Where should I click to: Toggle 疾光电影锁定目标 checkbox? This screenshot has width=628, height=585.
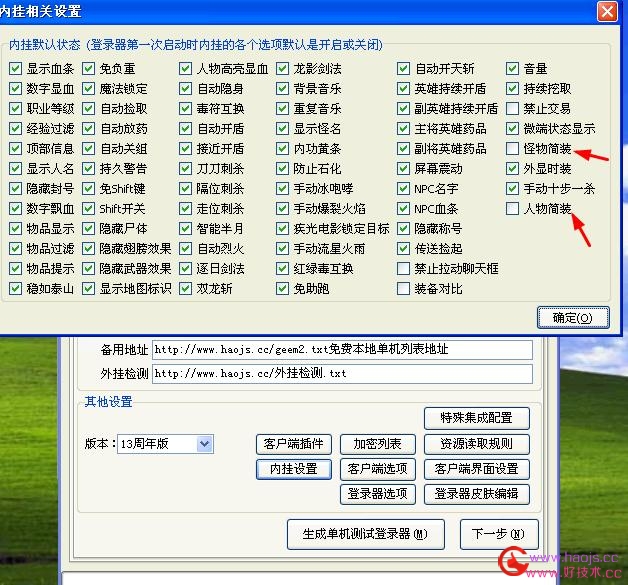pos(282,229)
